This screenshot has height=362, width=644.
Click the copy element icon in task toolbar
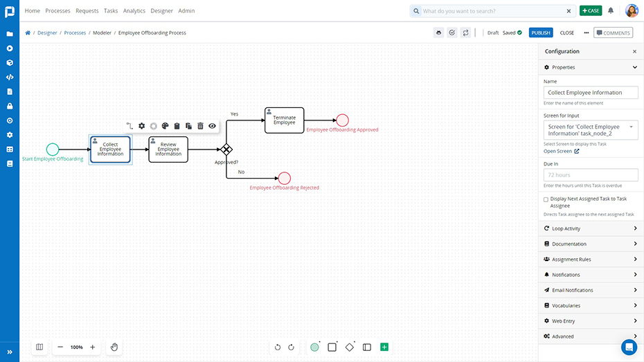click(x=188, y=126)
